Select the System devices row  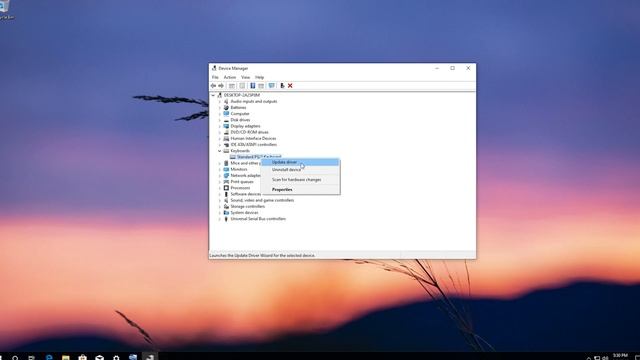(244, 213)
